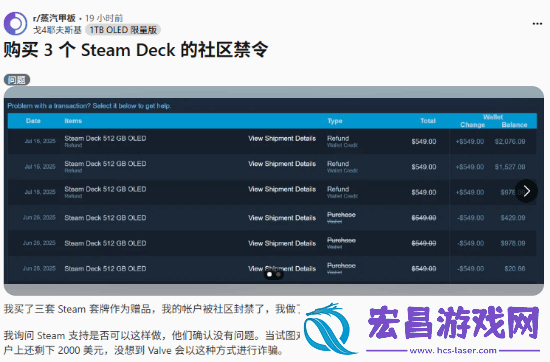Click Refund type in the $2,076.09 row
The width and height of the screenshot is (550, 362).
click(338, 138)
